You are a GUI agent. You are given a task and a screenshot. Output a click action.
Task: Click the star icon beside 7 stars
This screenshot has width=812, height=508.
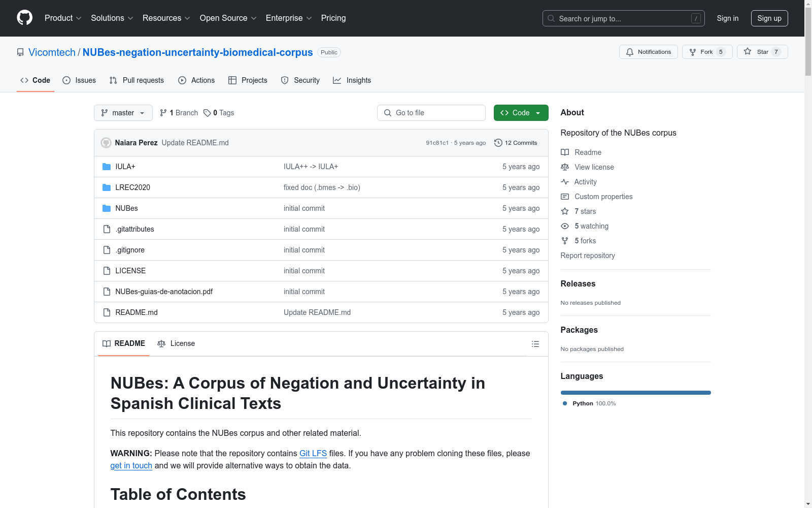[565, 211]
